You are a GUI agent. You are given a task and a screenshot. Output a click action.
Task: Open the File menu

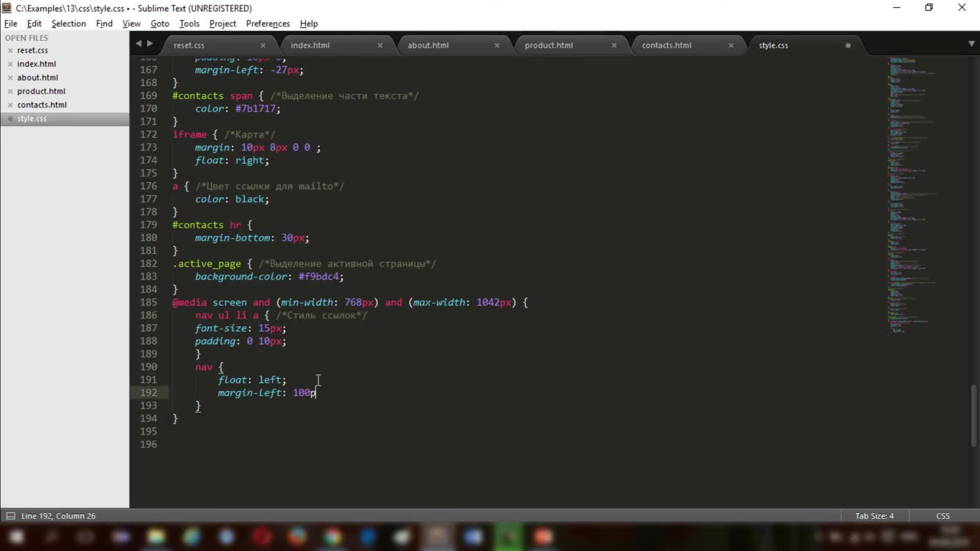(x=11, y=23)
